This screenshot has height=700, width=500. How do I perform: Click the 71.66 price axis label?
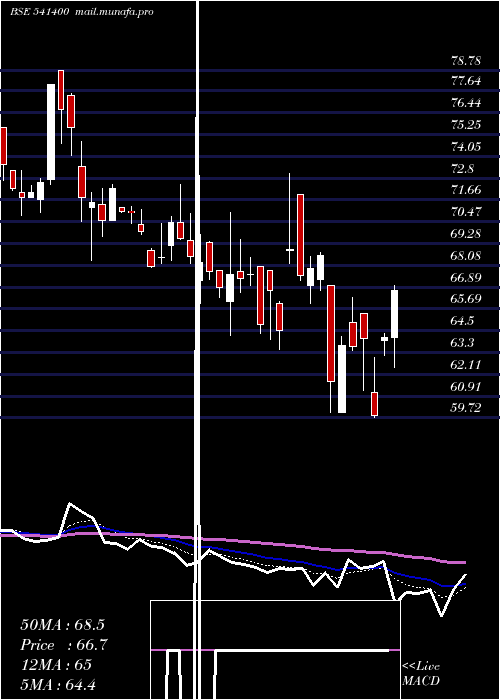point(466,190)
